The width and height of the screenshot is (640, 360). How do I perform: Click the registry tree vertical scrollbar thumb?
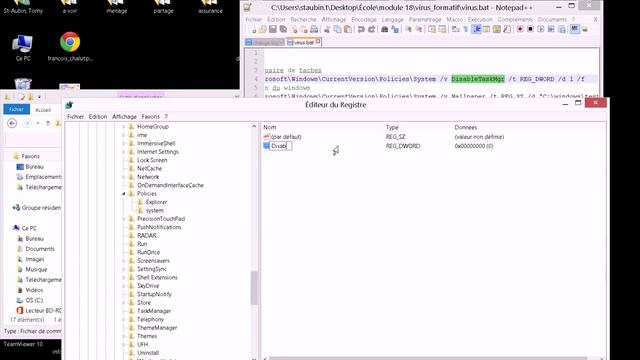pyautogui.click(x=254, y=288)
